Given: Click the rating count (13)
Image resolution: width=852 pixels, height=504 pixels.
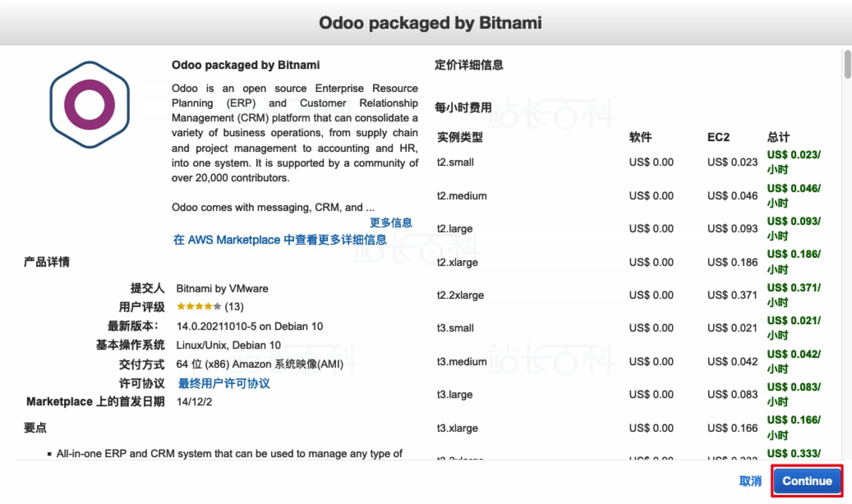Looking at the screenshot, I should [234, 307].
